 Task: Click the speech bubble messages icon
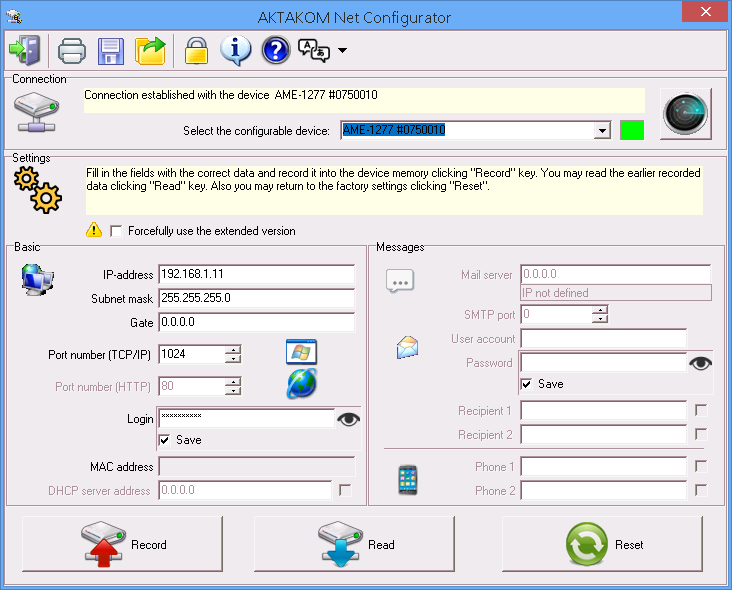[400, 281]
